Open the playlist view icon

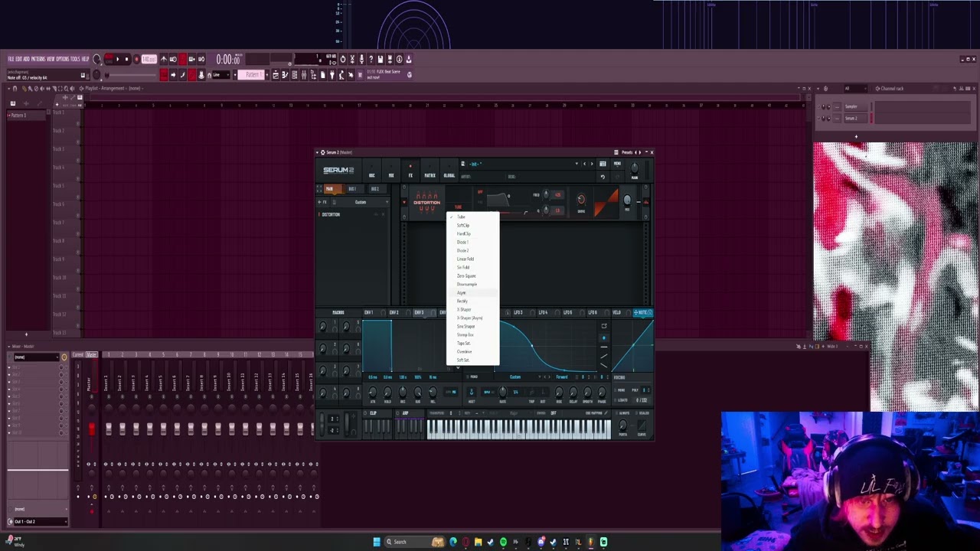[x=275, y=74]
